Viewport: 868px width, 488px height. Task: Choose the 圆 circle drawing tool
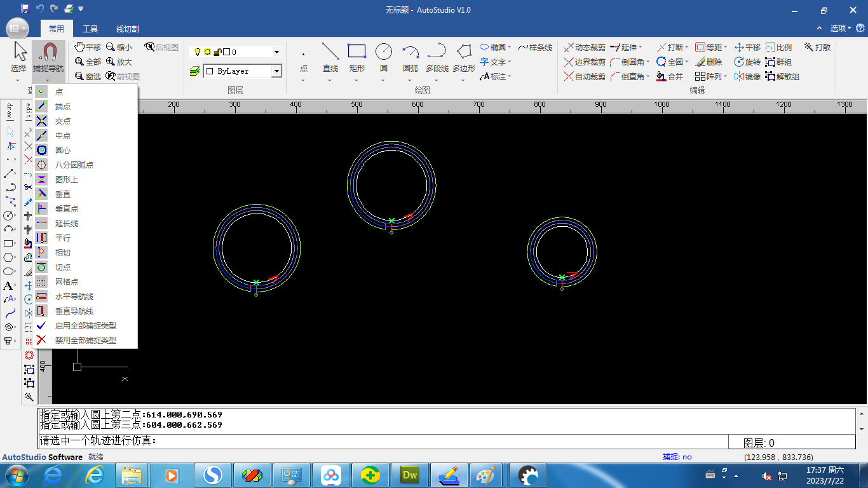point(384,58)
